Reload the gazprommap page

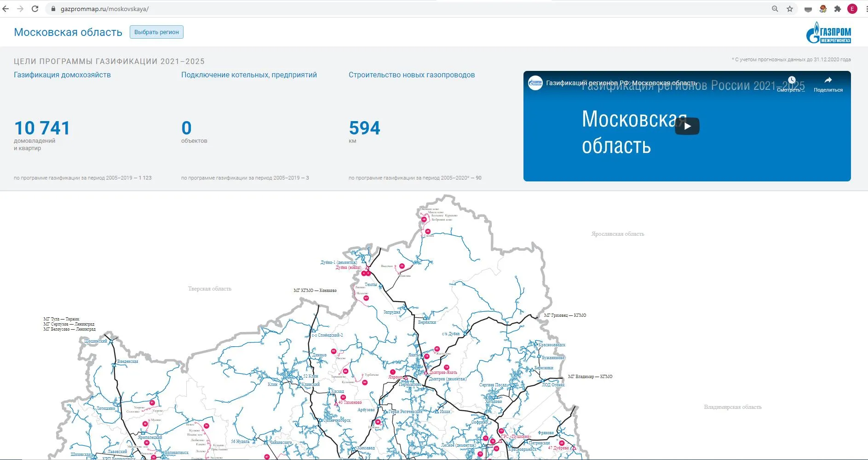pos(35,9)
